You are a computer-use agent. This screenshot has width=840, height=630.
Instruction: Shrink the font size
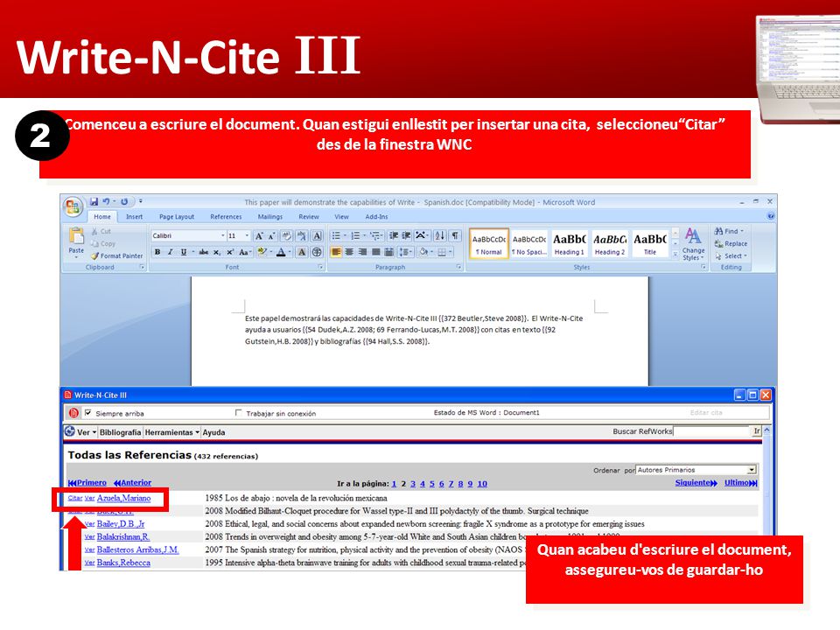point(271,235)
